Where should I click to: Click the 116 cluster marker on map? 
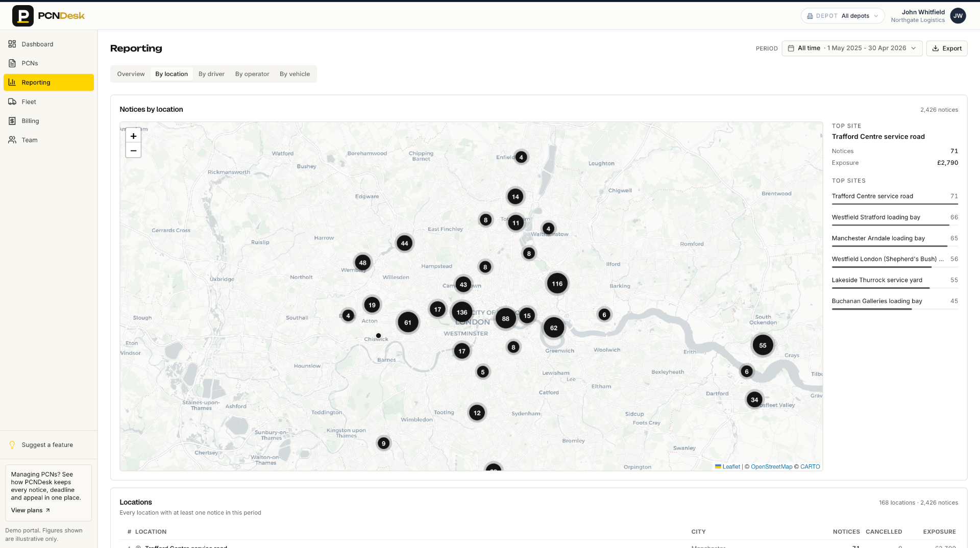[557, 284]
